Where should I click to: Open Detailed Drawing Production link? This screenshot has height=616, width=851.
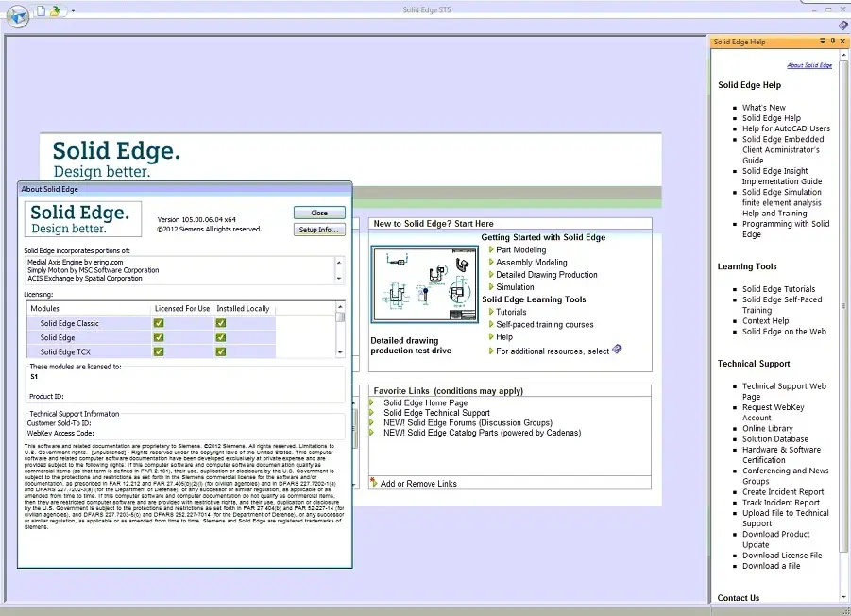547,275
